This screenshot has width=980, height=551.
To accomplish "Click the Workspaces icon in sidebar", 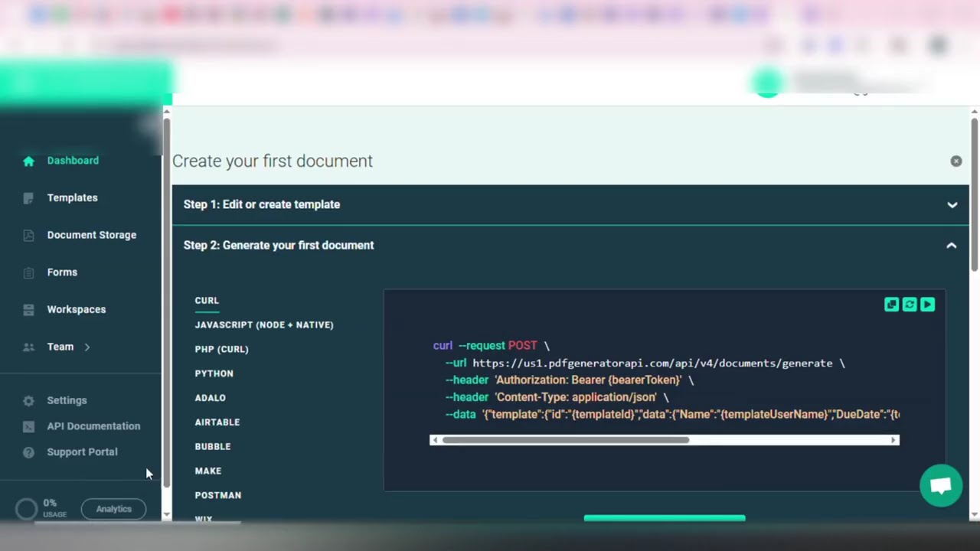I will (28, 310).
